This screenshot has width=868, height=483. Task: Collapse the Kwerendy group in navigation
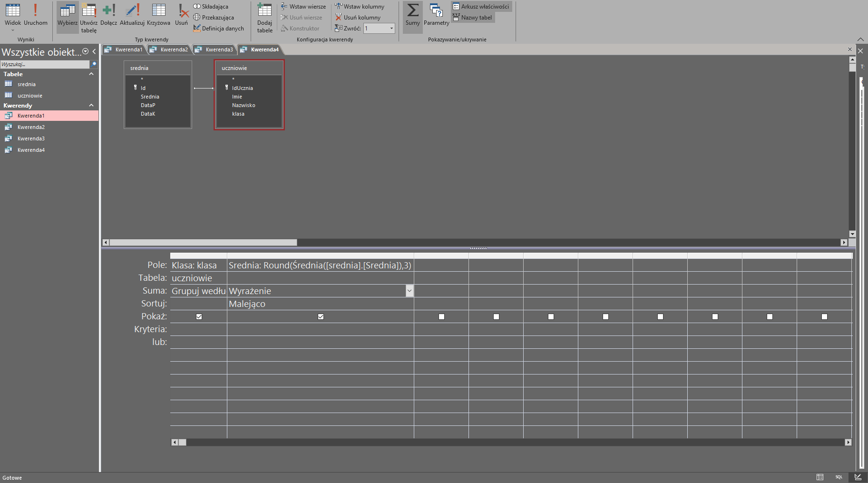click(x=91, y=105)
